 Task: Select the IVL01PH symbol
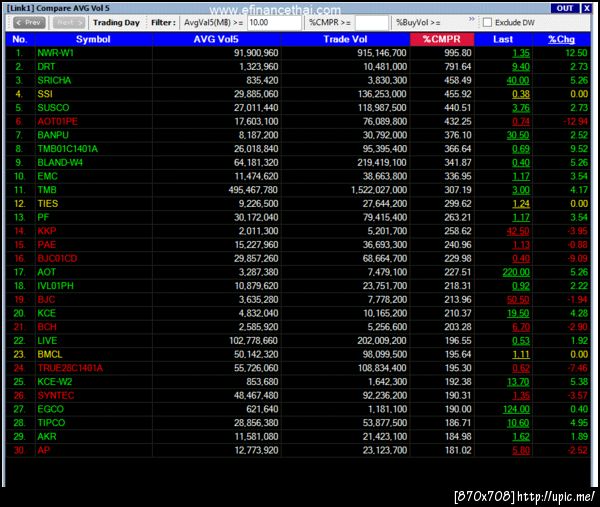pyautogui.click(x=55, y=286)
